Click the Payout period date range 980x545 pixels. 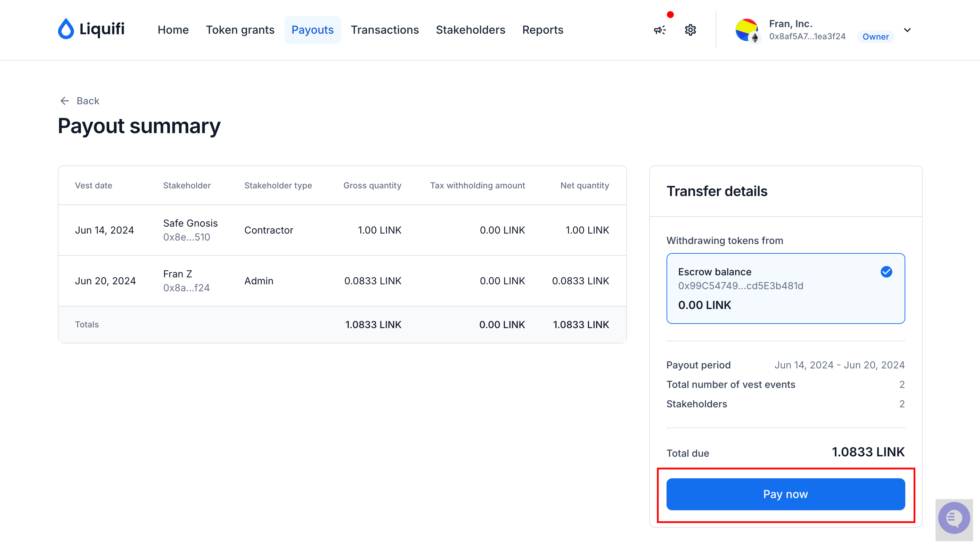pos(839,365)
